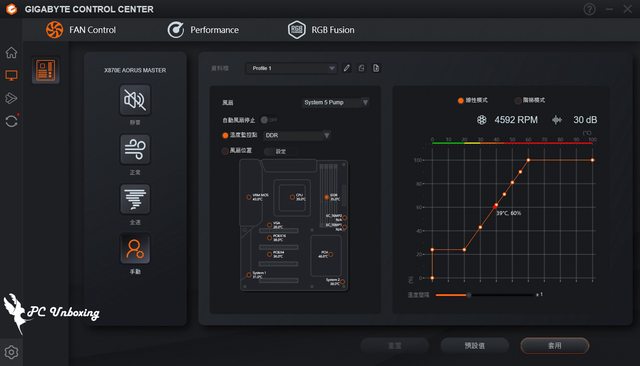Click the pencil rename profile icon

coord(347,68)
